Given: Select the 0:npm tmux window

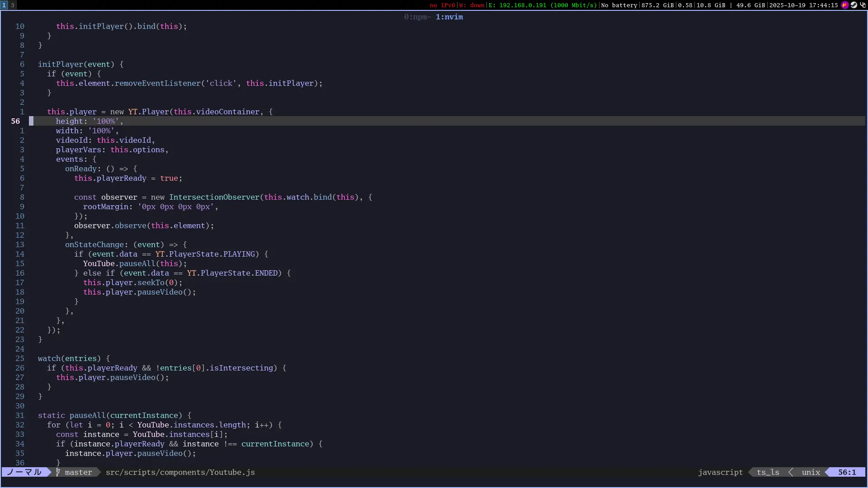Looking at the screenshot, I should [417, 17].
